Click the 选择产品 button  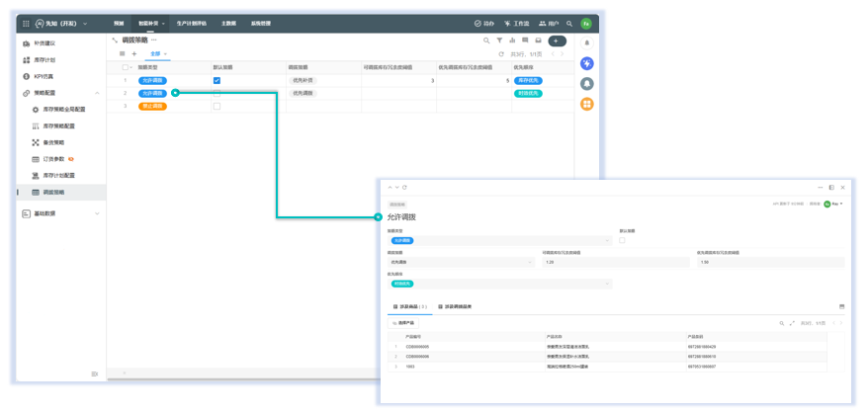[403, 323]
